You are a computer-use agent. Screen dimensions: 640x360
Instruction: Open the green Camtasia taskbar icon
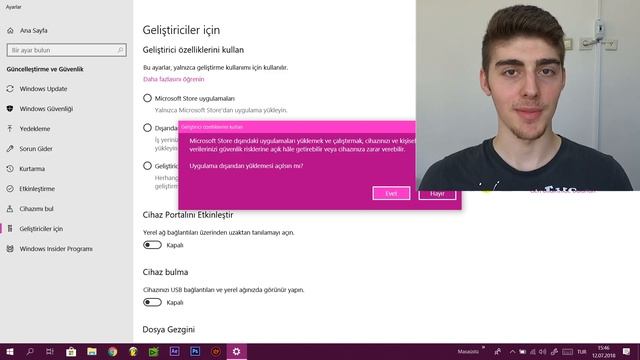pos(153,351)
